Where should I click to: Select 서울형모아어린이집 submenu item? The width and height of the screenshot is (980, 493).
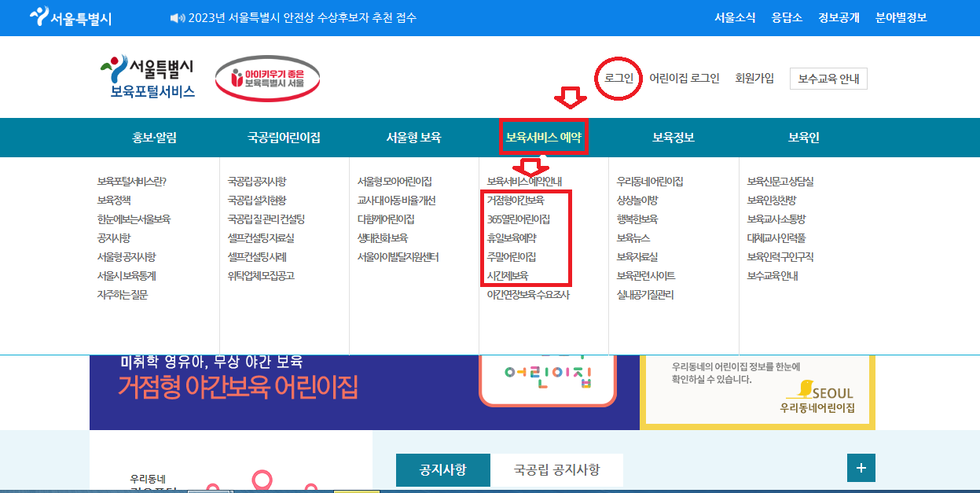click(x=395, y=182)
